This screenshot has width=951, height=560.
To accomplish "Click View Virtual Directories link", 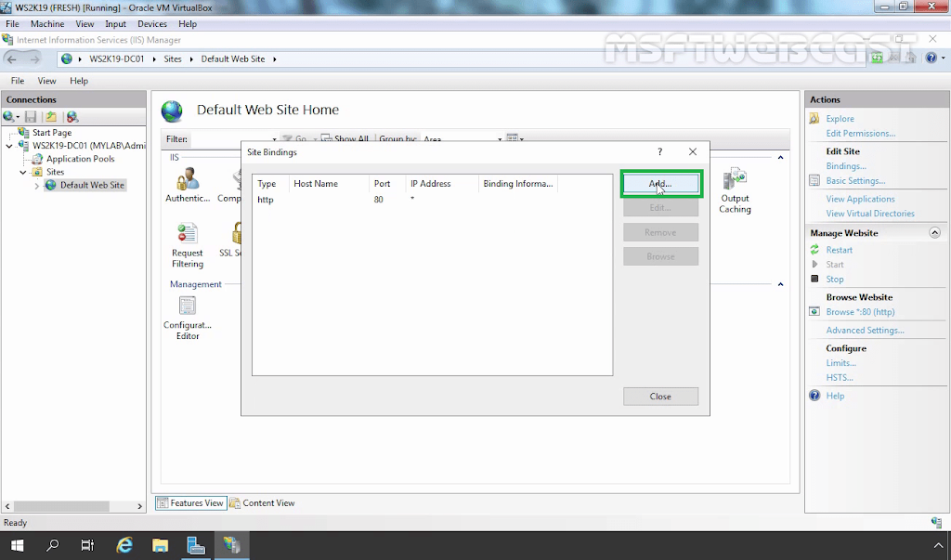I will [869, 214].
